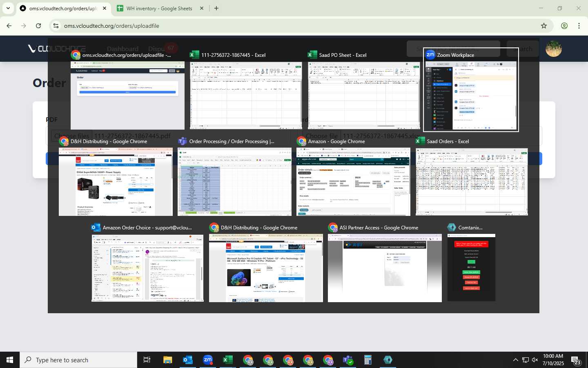The image size is (588, 368).
Task: Show hidden system tray icons
Action: pos(515,360)
